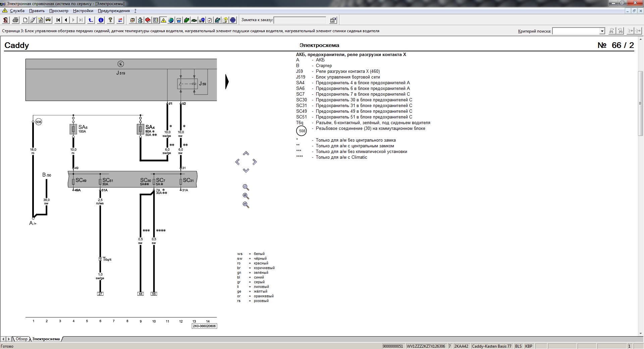The image size is (644, 349).
Task: Click the vertical scrollbar thumb
Action: (641, 103)
